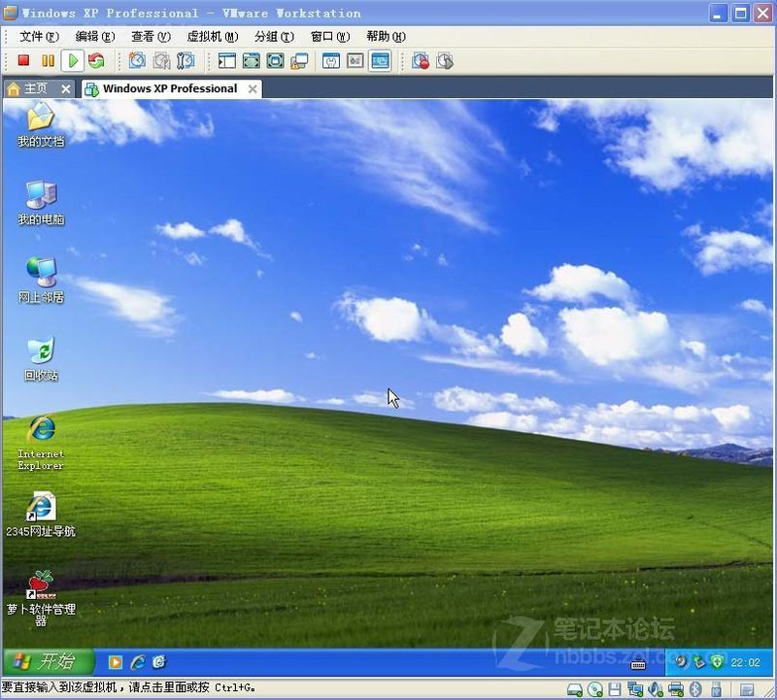Image resolution: width=777 pixels, height=700 pixels.
Task: Open the 文件 (File) menu
Action: [39, 37]
